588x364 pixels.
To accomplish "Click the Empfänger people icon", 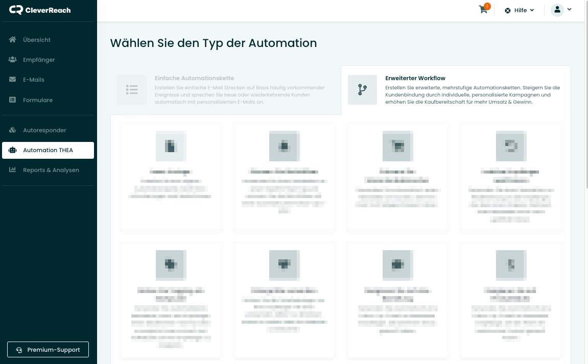I will pyautogui.click(x=13, y=60).
